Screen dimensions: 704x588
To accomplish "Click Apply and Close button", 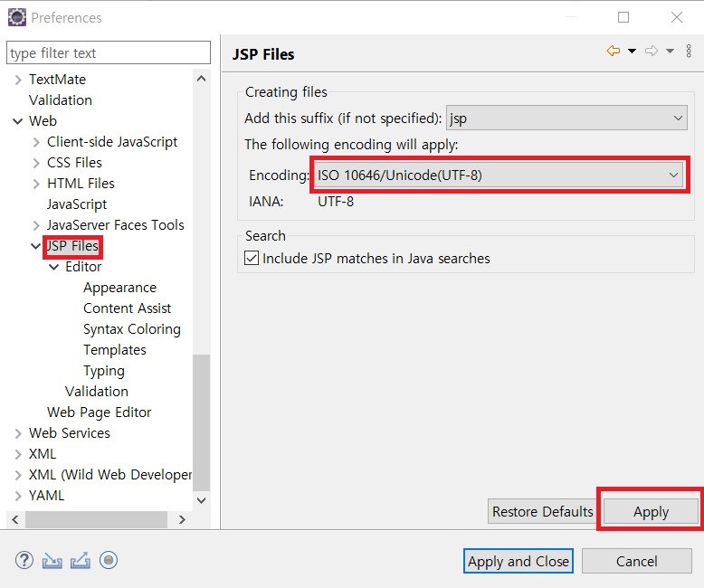I will click(x=518, y=561).
